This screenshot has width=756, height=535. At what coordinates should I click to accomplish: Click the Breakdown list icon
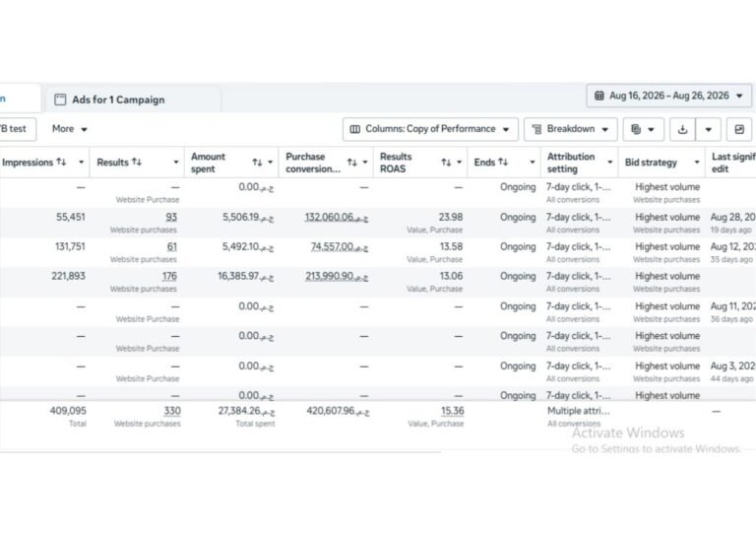coord(536,129)
